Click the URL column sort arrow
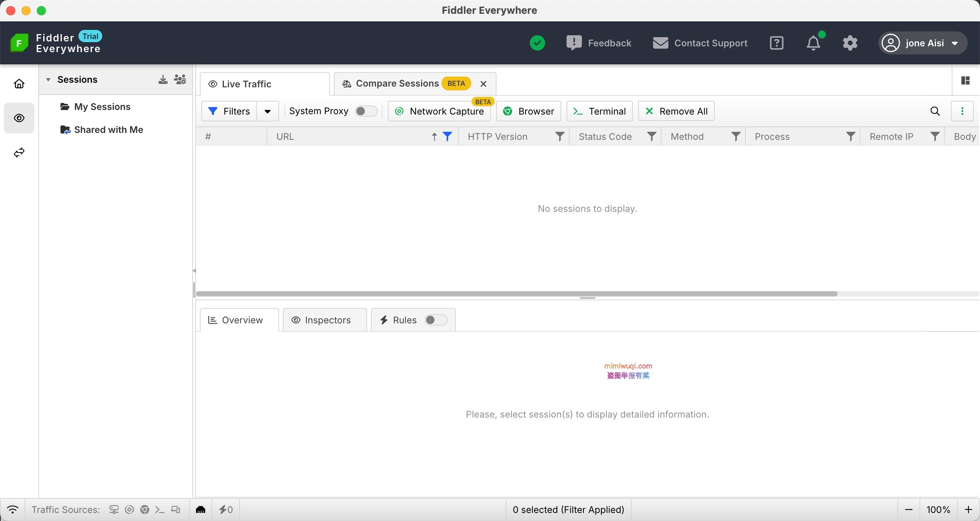This screenshot has width=980, height=521. (x=434, y=137)
